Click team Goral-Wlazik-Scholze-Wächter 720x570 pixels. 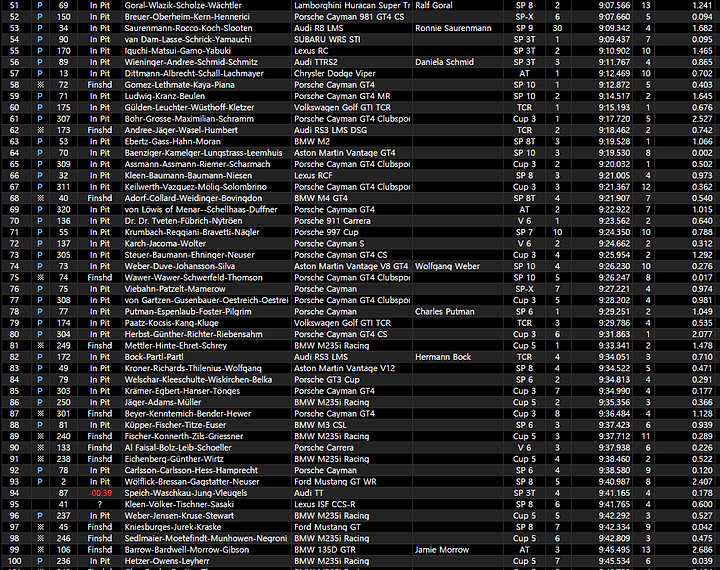183,6
